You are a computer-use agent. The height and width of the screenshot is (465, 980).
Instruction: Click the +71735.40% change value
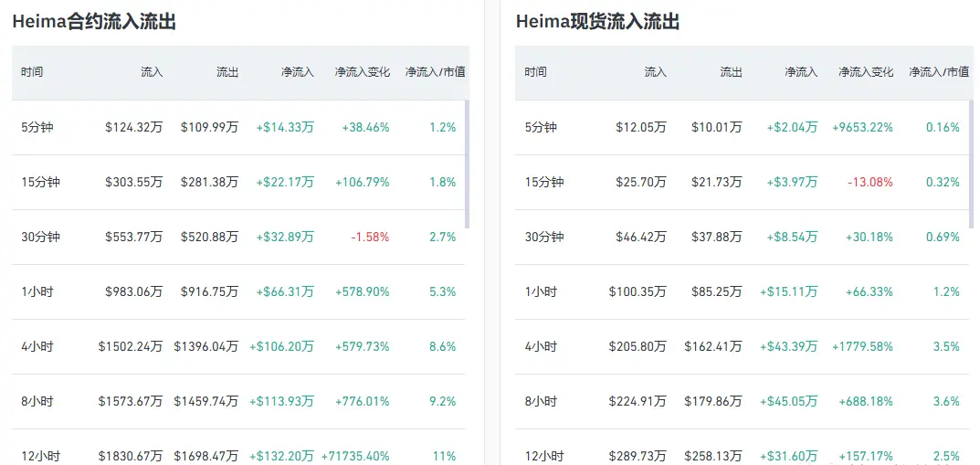click(355, 456)
